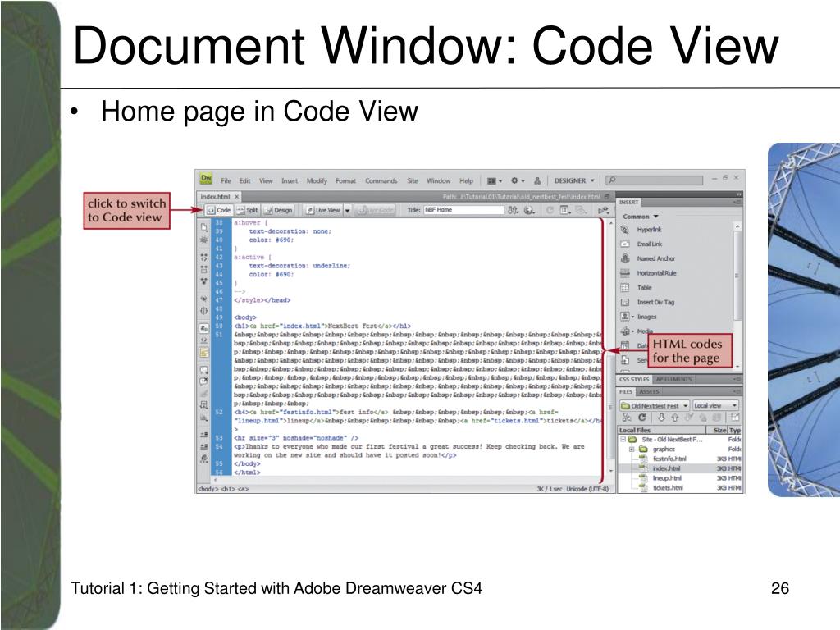Click the Recent Snippets icon
Image resolution: width=840 pixels, height=630 pixels.
coord(204,405)
